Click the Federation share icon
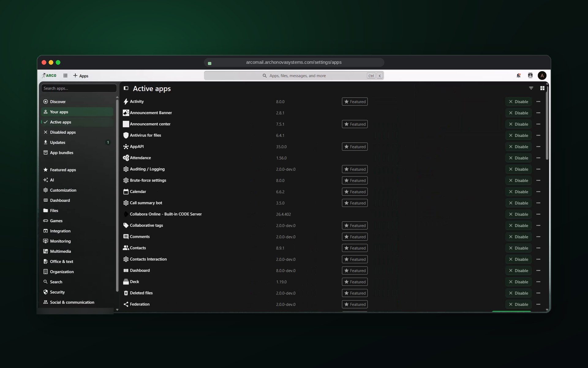The height and width of the screenshot is (368, 588). (126, 304)
